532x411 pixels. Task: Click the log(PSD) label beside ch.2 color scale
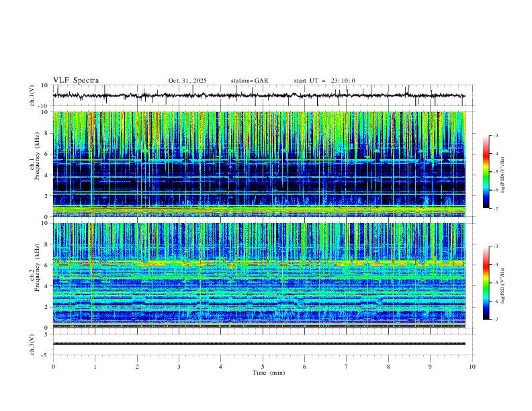pos(503,286)
